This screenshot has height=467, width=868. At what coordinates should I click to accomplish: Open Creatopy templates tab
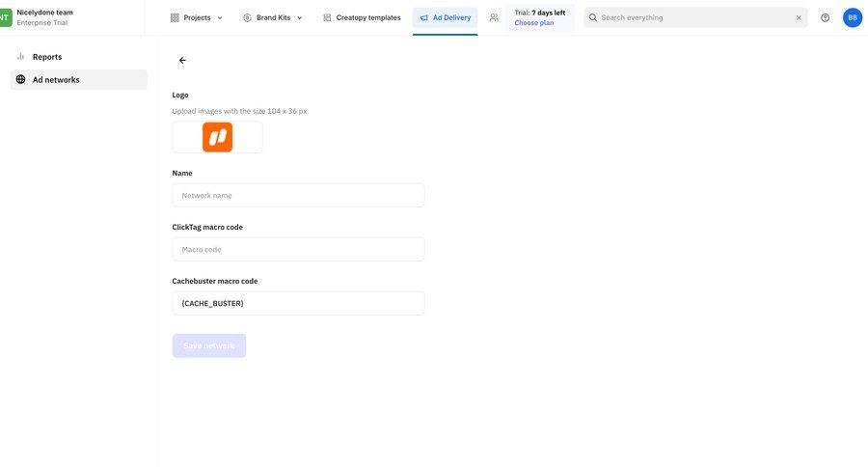point(362,17)
